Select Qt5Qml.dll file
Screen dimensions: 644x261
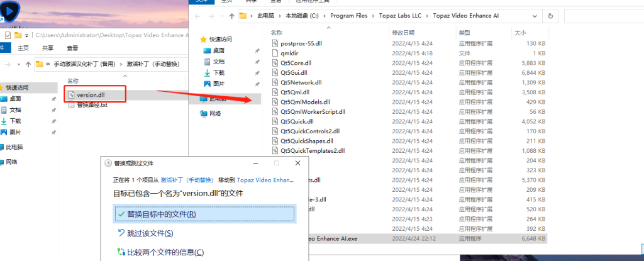coord(291,92)
